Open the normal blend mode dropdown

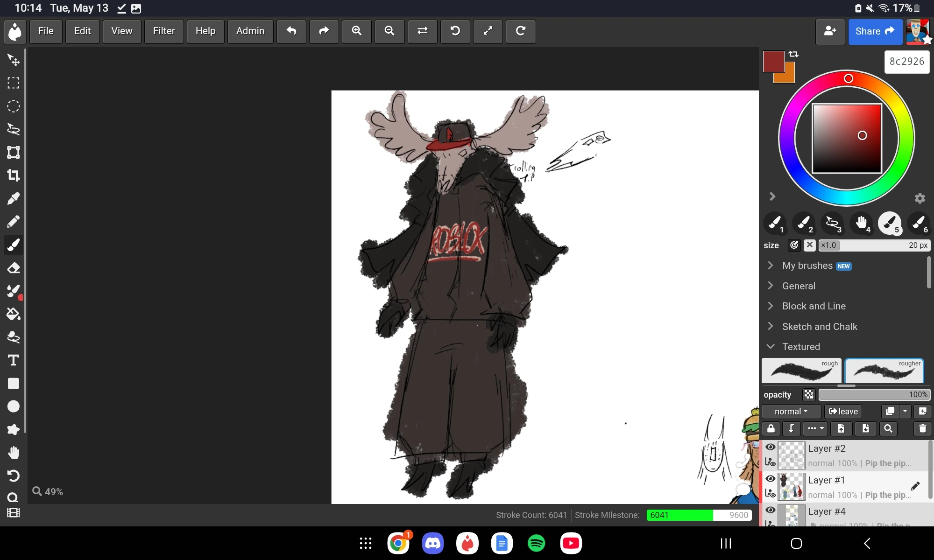[791, 411]
